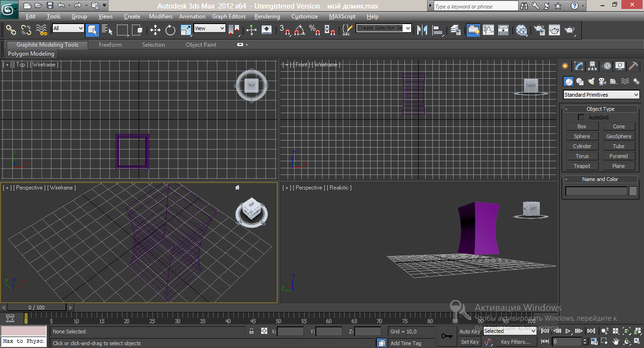Click the Auto Key button
644x348 pixels.
click(x=470, y=331)
